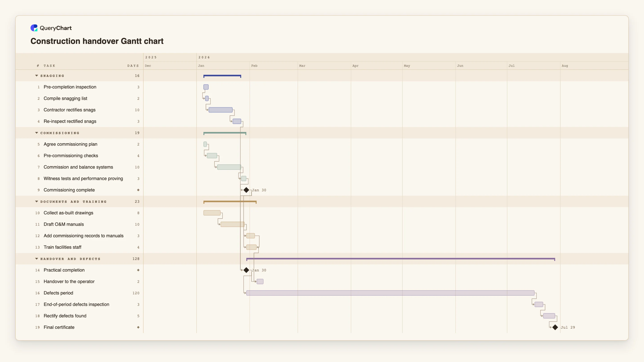Viewport: 644px width, 362px height.
Task: Click the Add commissioning records to manuals name
Action: [83, 236]
